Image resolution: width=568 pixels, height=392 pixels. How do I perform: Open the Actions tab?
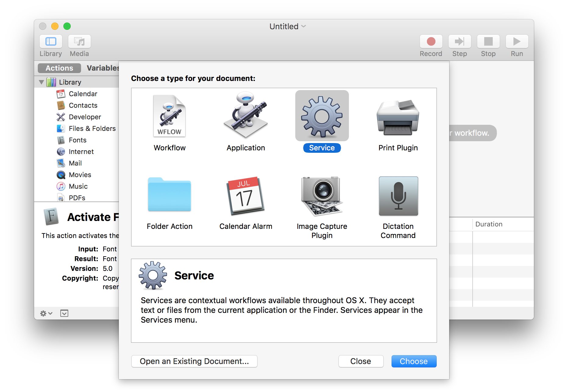coord(59,68)
